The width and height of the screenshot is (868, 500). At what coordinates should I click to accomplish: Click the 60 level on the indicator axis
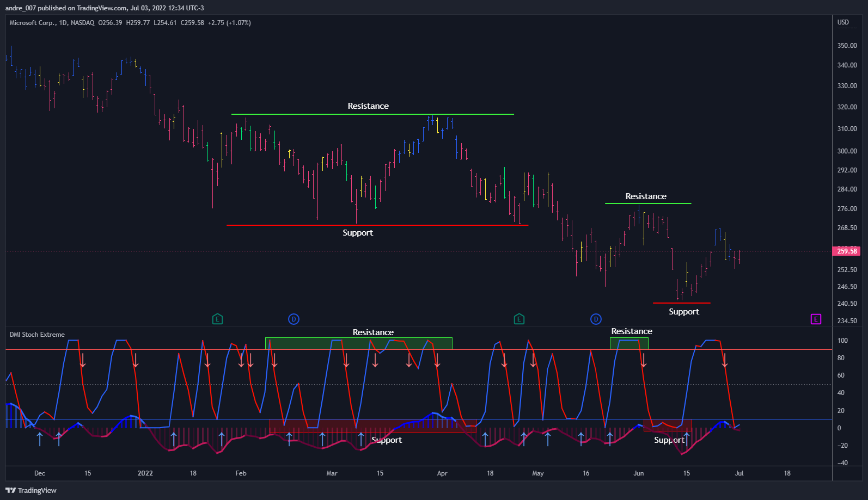coord(841,375)
